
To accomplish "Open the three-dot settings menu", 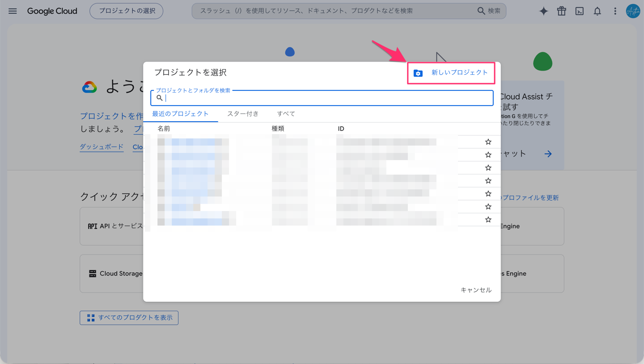I will click(615, 11).
